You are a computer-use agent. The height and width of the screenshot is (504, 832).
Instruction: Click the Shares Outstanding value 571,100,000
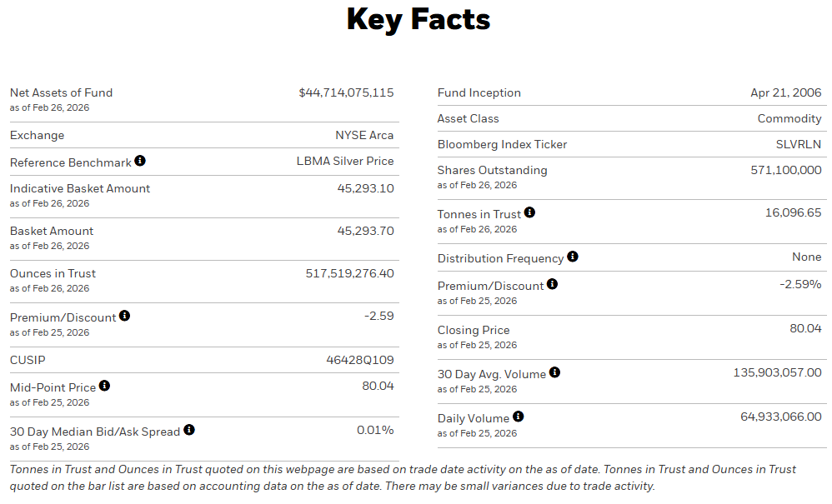click(x=785, y=170)
